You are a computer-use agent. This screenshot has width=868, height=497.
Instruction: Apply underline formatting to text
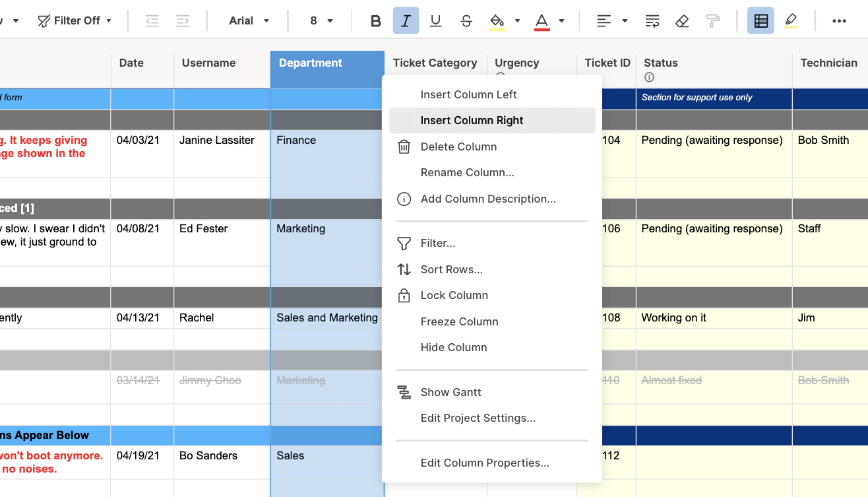(435, 21)
